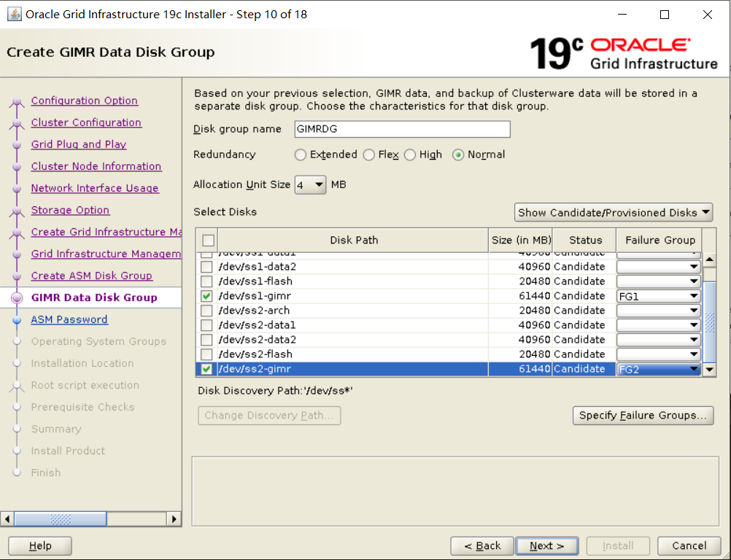Go to ASM Password step
The width and height of the screenshot is (731, 560).
69,319
